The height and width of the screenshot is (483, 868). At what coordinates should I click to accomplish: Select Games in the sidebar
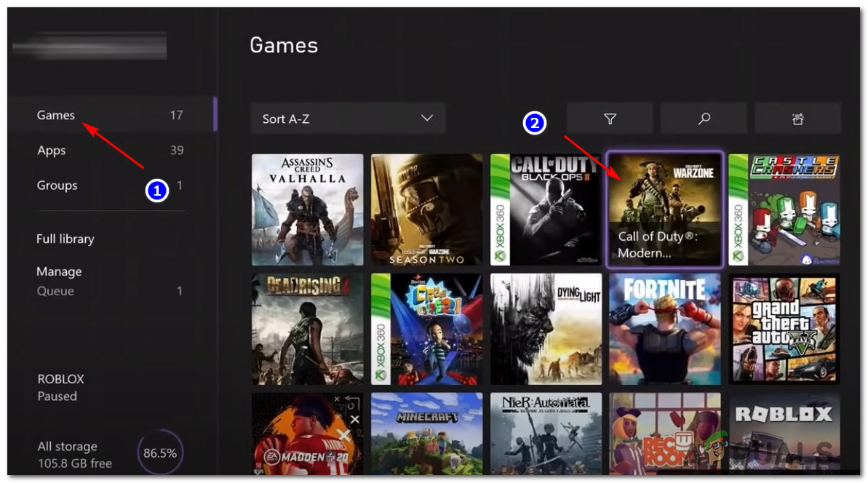112,114
